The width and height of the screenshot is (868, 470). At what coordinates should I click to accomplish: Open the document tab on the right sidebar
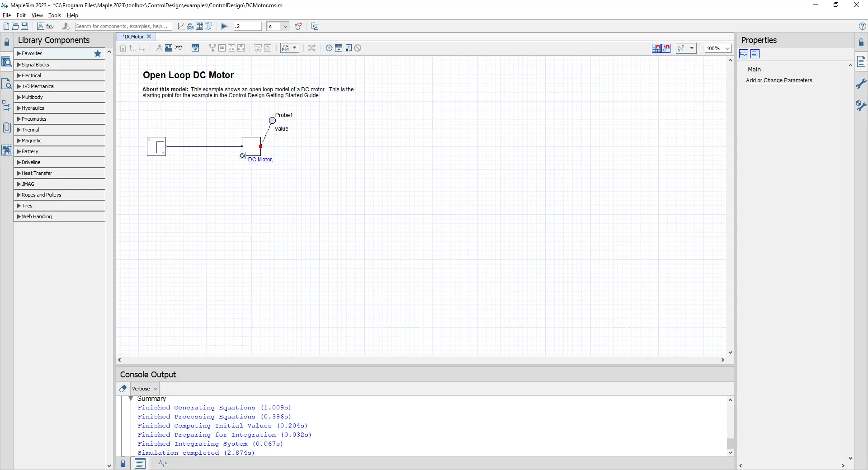point(861,61)
